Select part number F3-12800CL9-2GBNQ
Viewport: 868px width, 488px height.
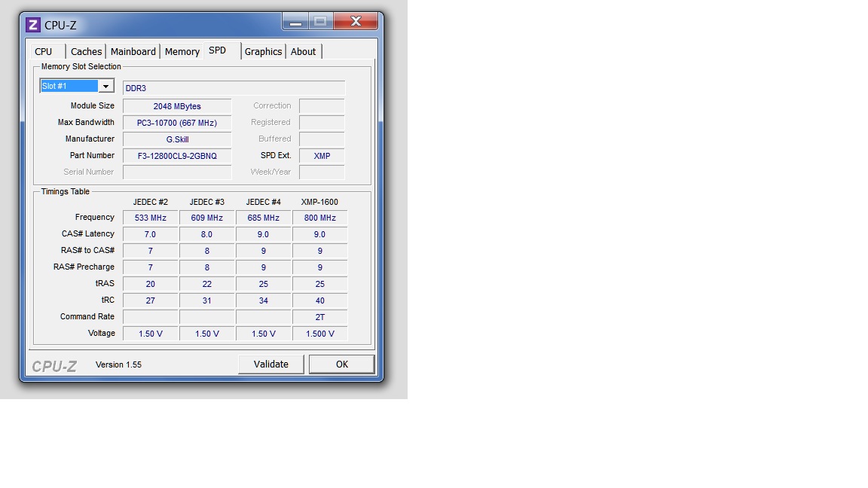click(177, 156)
